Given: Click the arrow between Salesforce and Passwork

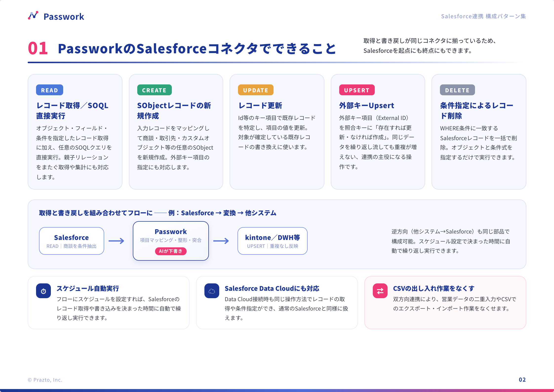Looking at the screenshot, I should coord(116,241).
